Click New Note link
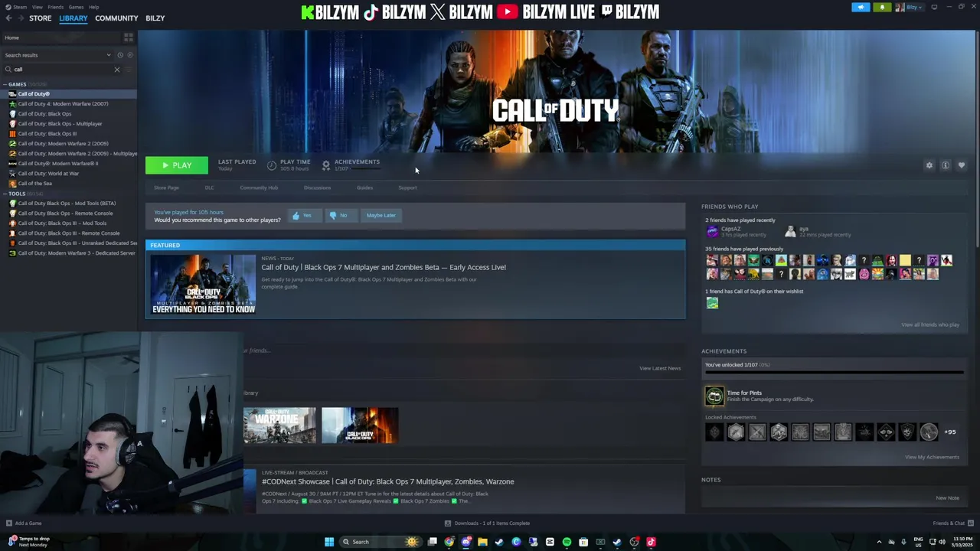Image resolution: width=980 pixels, height=551 pixels. pos(947,498)
